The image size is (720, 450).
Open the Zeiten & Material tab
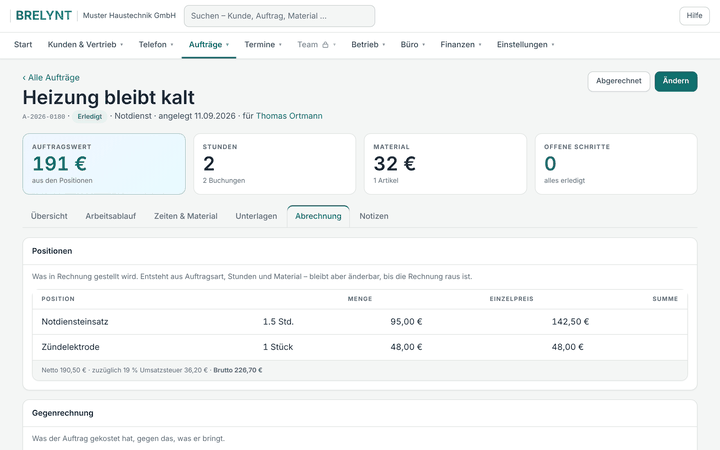(x=186, y=216)
